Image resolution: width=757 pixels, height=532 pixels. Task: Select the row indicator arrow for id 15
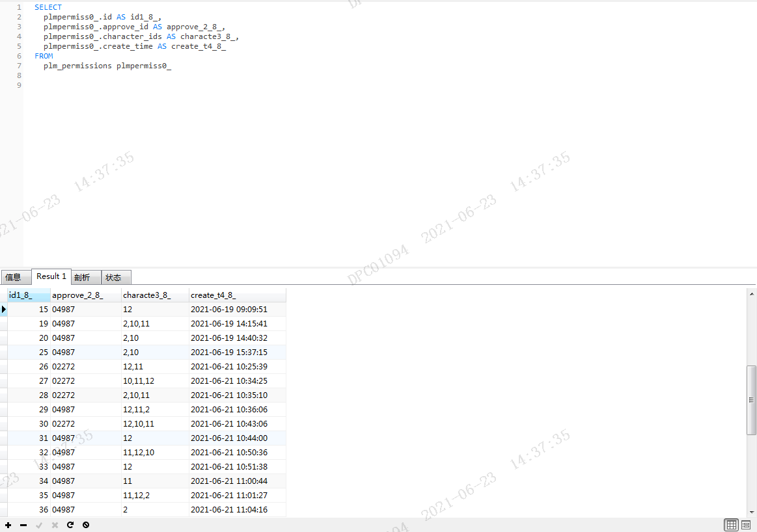coord(4,309)
